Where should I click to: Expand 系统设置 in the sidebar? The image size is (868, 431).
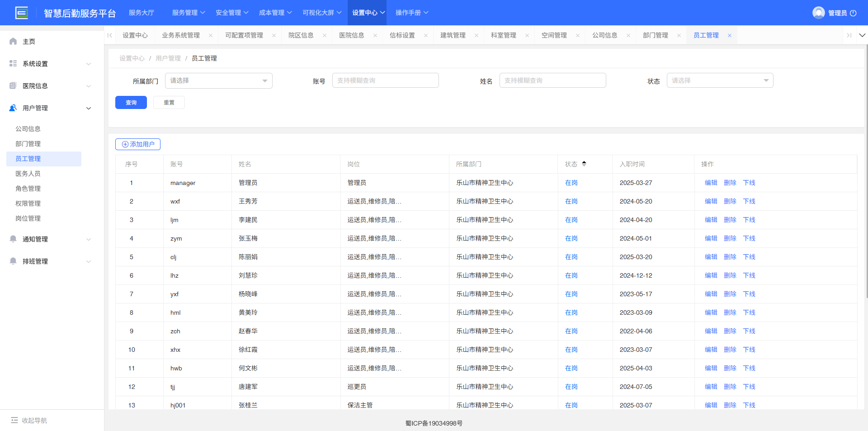coord(89,64)
